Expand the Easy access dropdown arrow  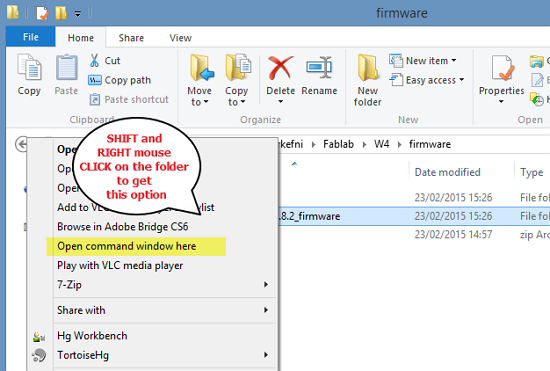(x=462, y=80)
